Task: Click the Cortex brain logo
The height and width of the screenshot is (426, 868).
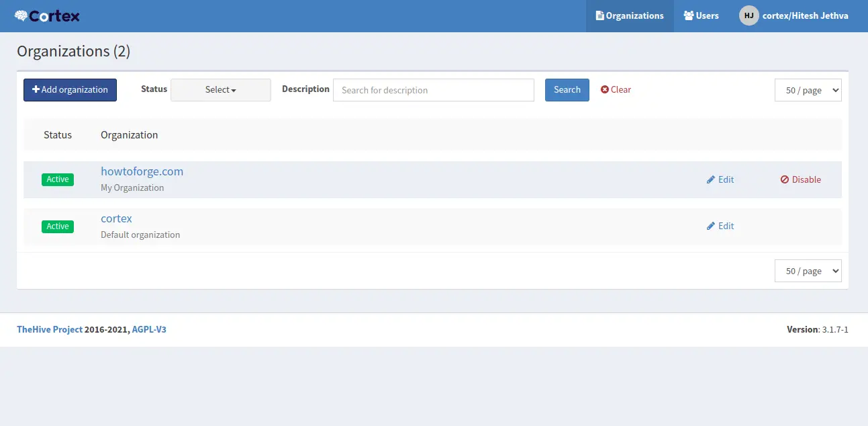Action: point(47,15)
